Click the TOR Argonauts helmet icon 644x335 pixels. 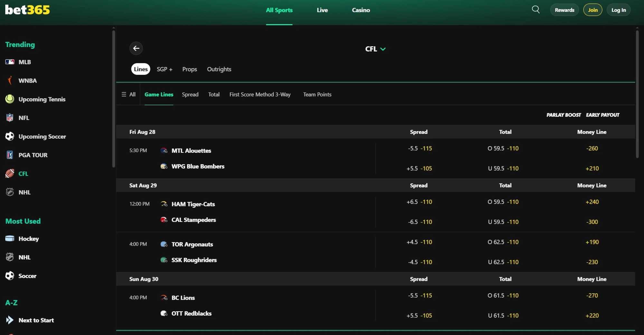(x=164, y=244)
